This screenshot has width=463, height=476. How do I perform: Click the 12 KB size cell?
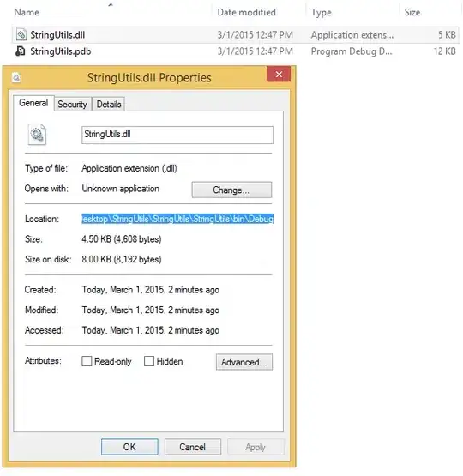point(444,51)
